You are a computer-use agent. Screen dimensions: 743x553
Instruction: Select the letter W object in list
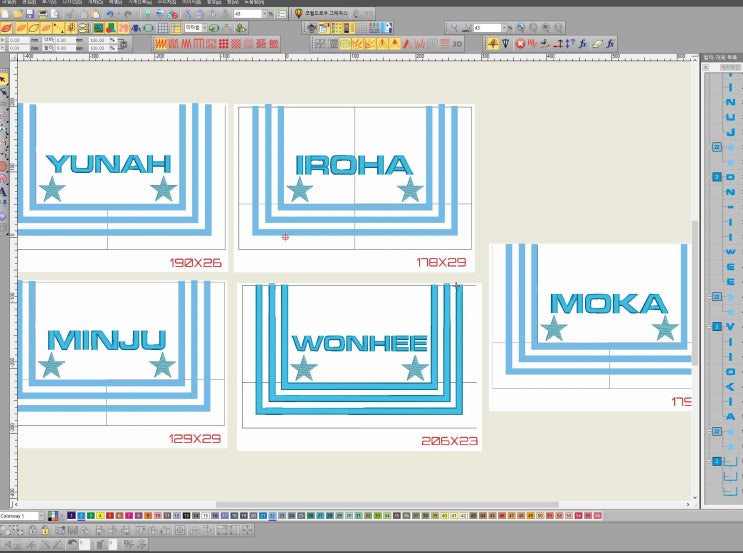point(730,252)
